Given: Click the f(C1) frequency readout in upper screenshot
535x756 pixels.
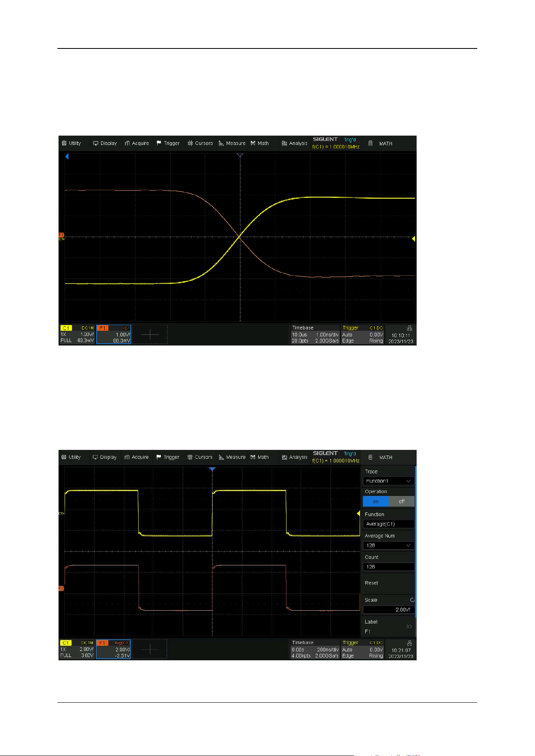Looking at the screenshot, I should click(336, 147).
